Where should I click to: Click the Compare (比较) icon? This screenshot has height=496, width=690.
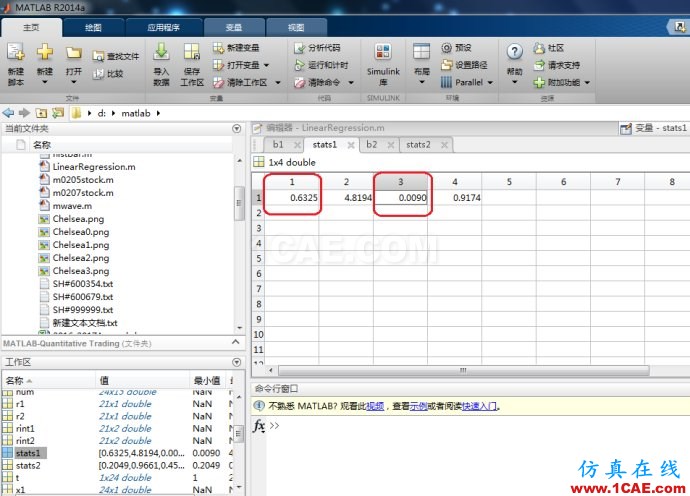coord(98,73)
